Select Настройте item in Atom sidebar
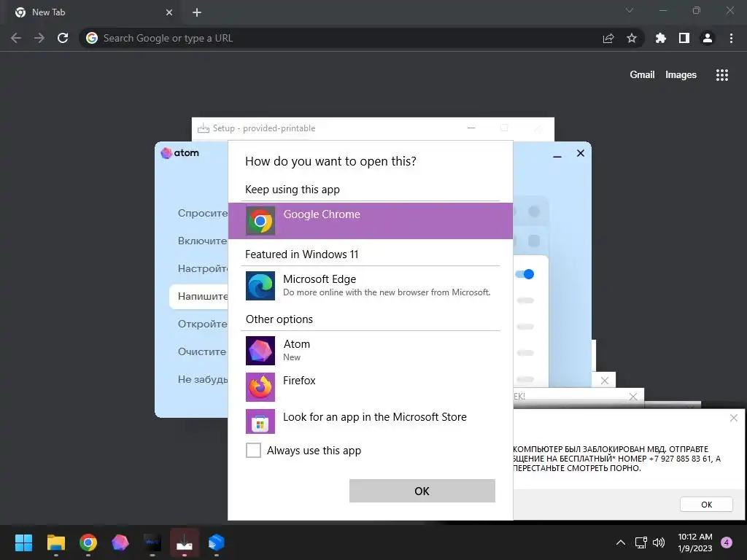The width and height of the screenshot is (747, 560). coord(203,268)
